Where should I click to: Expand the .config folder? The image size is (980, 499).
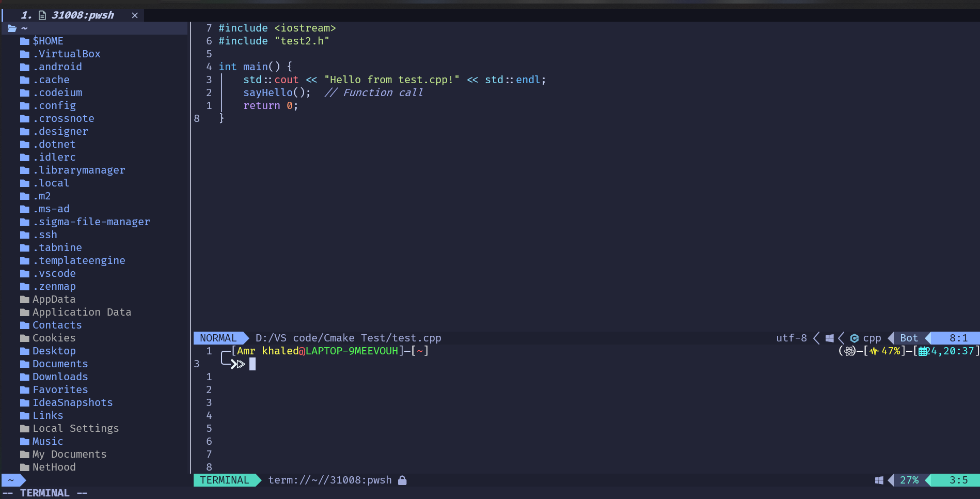(54, 106)
